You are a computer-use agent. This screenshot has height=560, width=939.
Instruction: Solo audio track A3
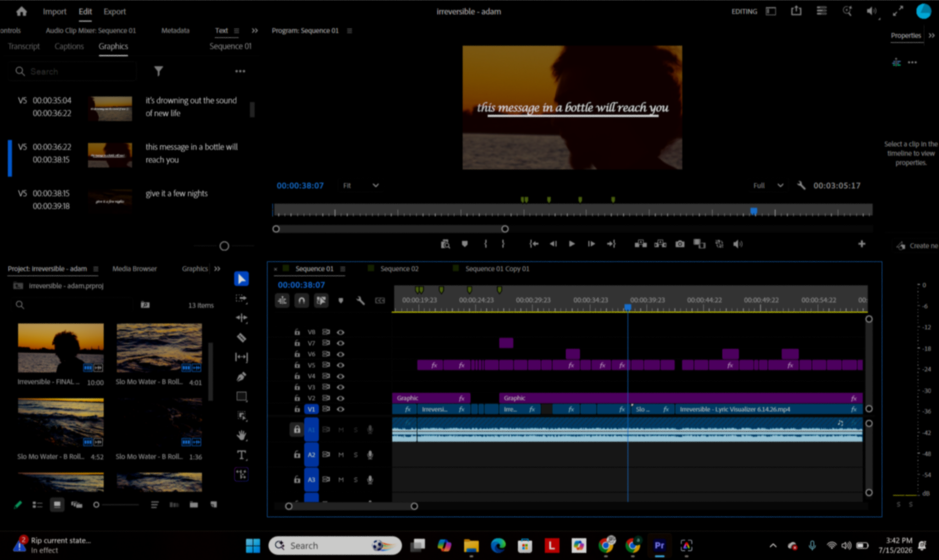(356, 480)
